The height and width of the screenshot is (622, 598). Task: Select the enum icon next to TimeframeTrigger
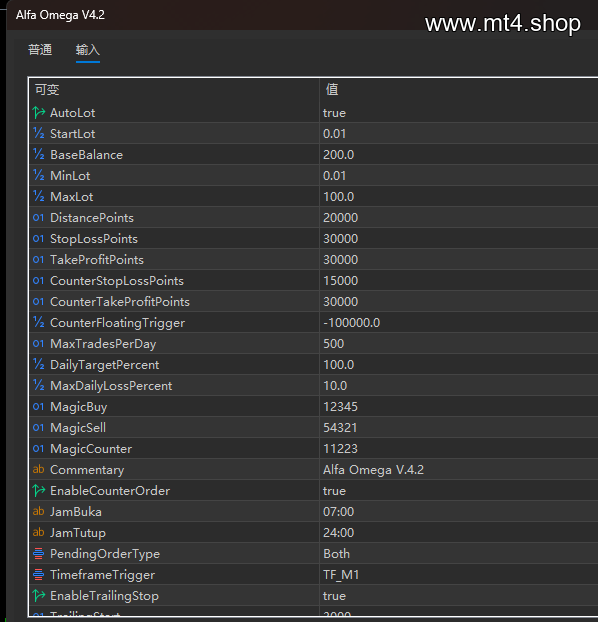coord(38,574)
